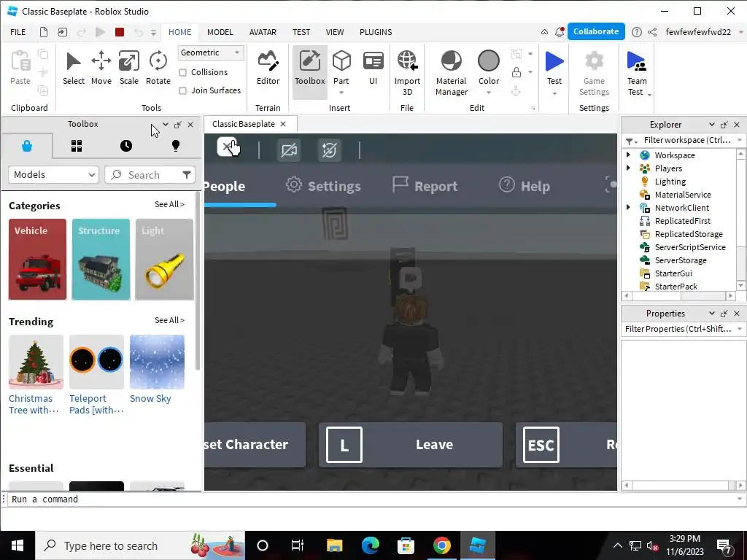The height and width of the screenshot is (560, 747).
Task: Open the Part dropdown arrow
Action: (341, 93)
